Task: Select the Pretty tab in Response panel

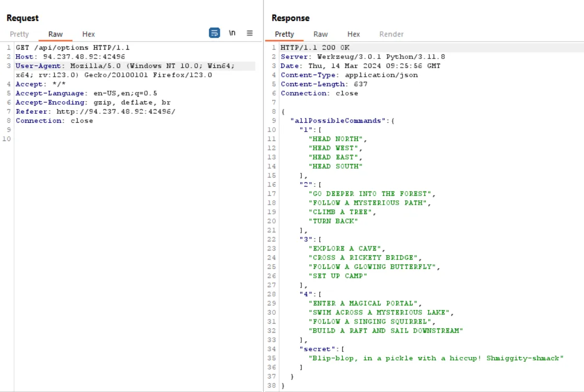Action: 284,34
